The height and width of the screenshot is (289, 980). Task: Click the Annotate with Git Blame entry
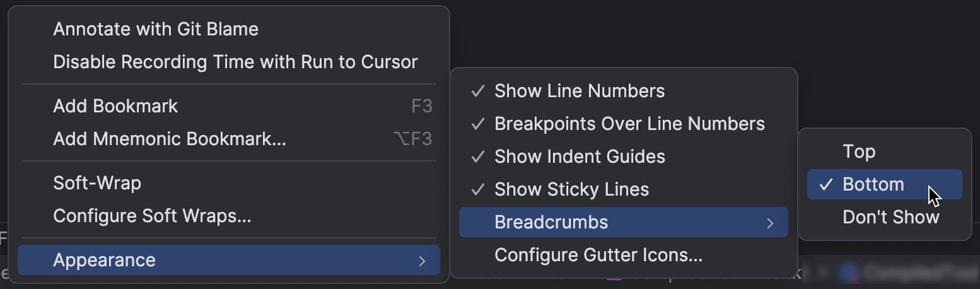coord(156,29)
